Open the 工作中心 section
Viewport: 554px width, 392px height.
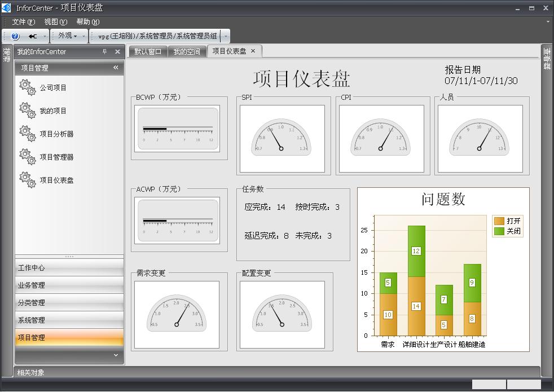(69, 268)
